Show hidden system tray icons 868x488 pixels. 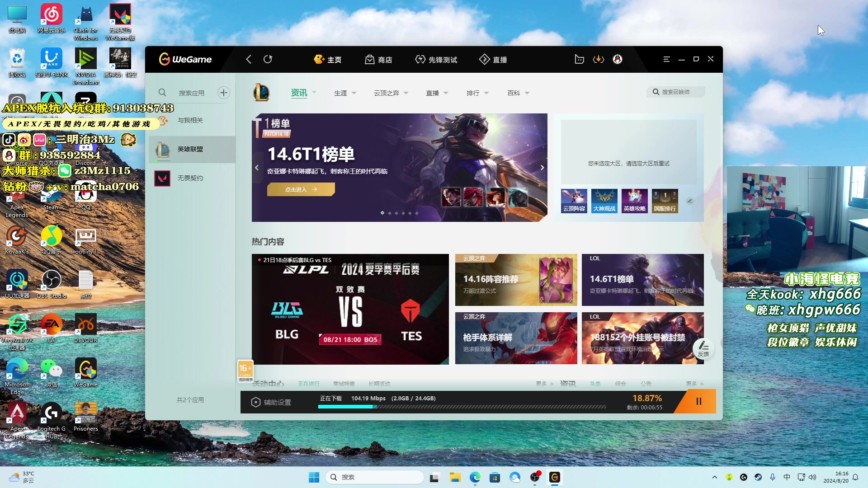(714, 477)
